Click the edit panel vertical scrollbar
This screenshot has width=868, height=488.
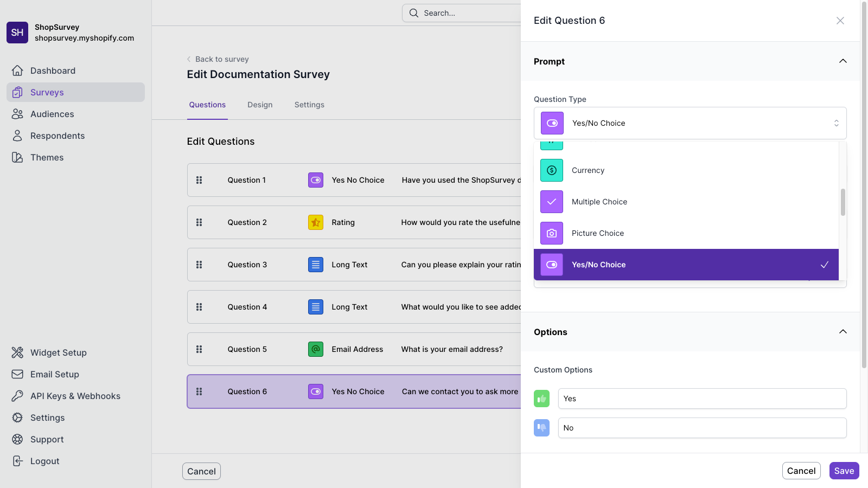coord(864,184)
